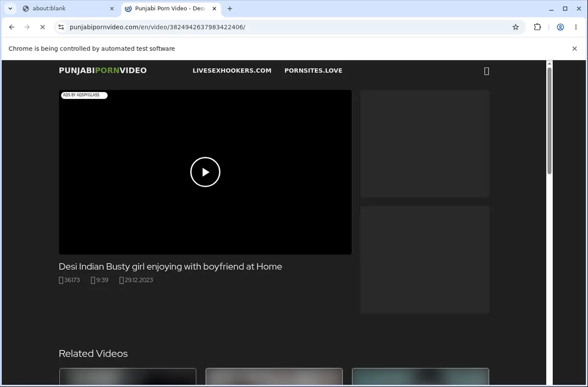Open the tab search dropdown arrow
Screen dimensions: 588x387
10,8
